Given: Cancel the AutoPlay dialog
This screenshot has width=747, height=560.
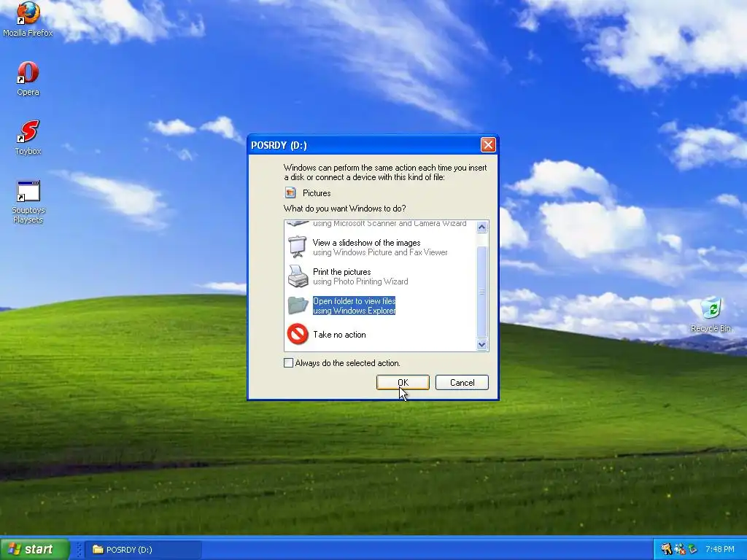Looking at the screenshot, I should [462, 382].
